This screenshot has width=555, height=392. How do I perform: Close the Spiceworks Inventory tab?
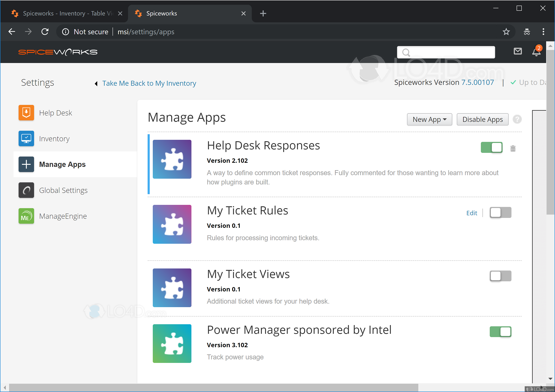coord(120,14)
